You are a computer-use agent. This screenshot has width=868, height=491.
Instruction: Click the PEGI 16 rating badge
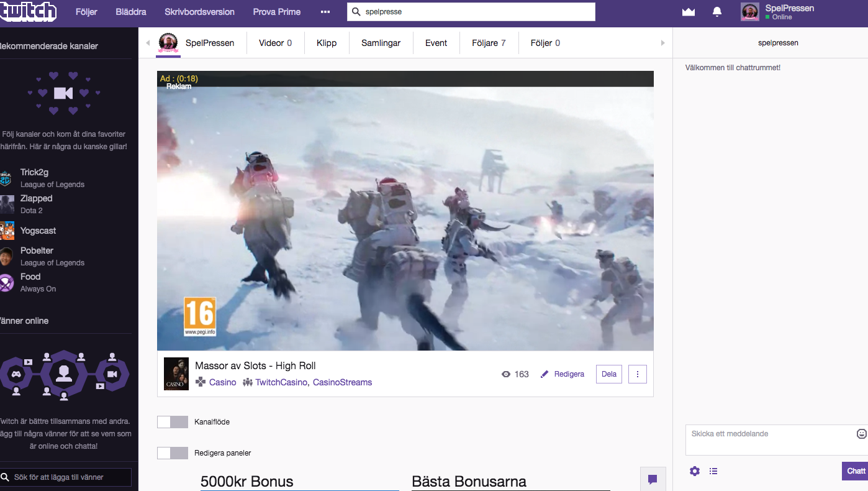(200, 317)
